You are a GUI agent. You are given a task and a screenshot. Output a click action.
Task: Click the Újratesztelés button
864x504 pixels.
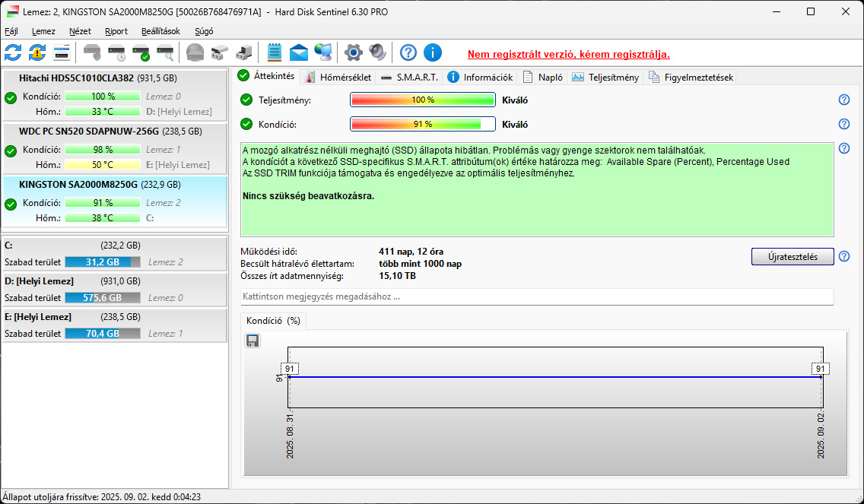pyautogui.click(x=793, y=256)
